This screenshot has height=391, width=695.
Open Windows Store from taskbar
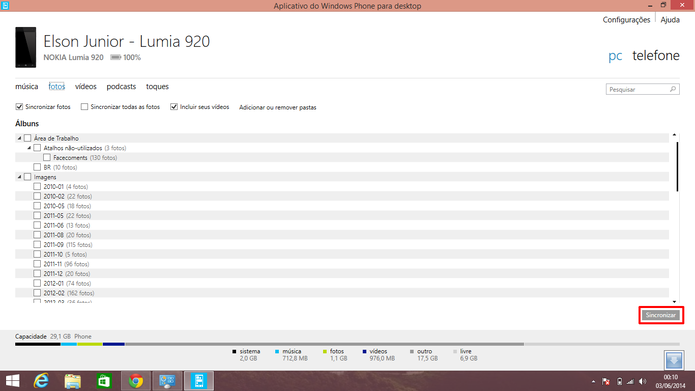coord(104,381)
